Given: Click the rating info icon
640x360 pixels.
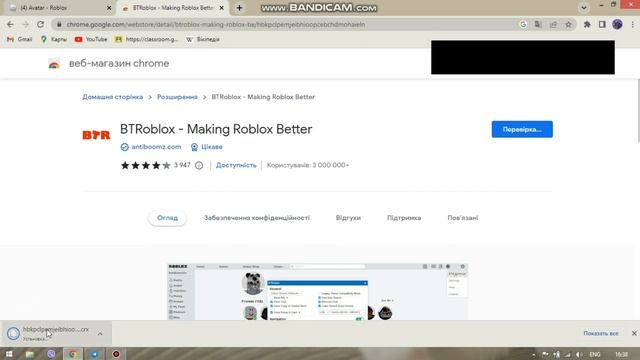Looking at the screenshot, I should click(199, 165).
